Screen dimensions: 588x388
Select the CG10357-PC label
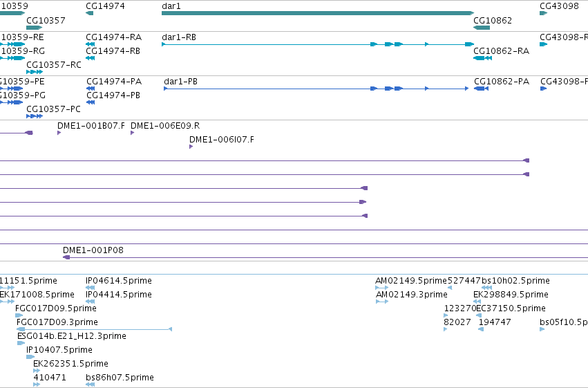[53, 109]
